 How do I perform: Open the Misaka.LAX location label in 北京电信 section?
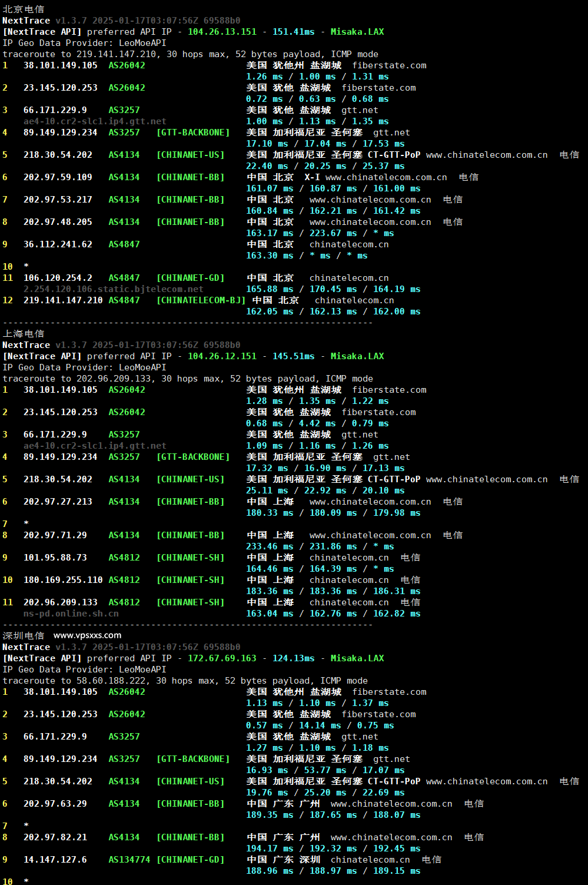pos(357,32)
